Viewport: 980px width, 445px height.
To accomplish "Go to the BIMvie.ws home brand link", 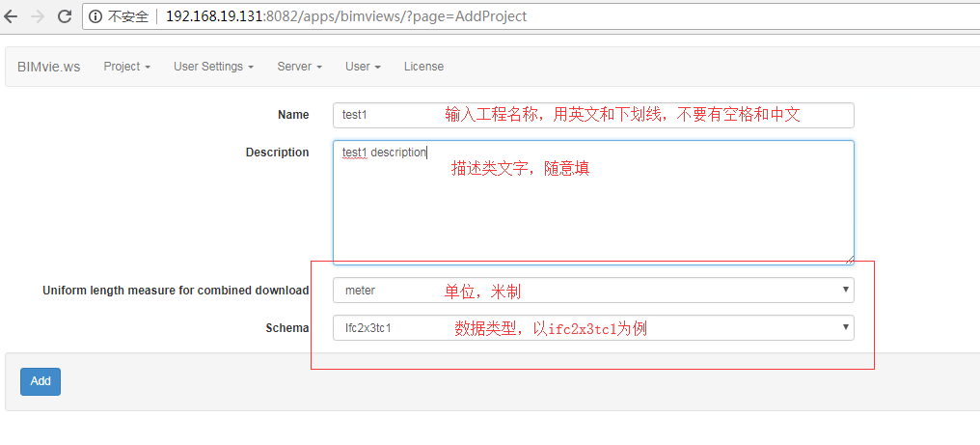I will pos(48,67).
